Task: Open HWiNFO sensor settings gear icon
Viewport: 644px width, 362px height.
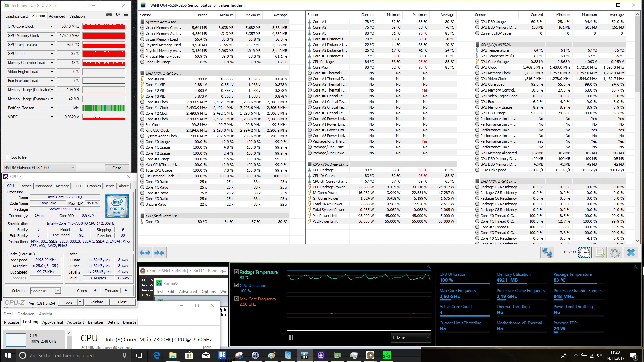Action: pos(615,253)
